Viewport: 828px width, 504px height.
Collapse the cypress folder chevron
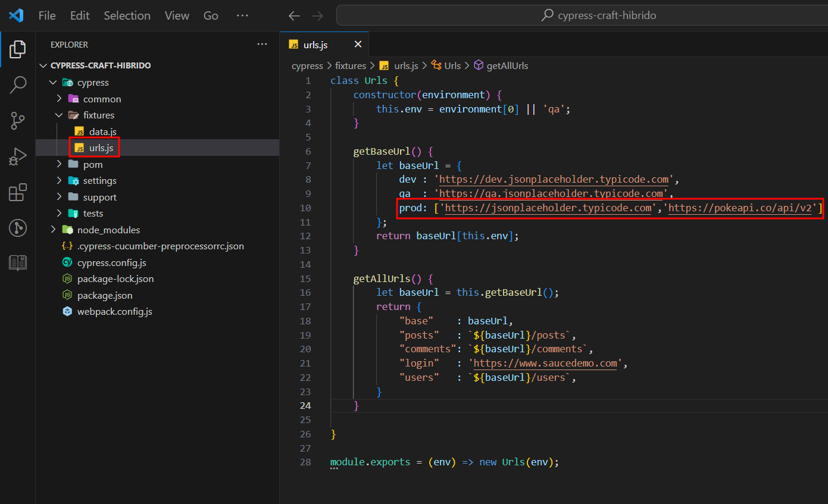click(x=53, y=83)
